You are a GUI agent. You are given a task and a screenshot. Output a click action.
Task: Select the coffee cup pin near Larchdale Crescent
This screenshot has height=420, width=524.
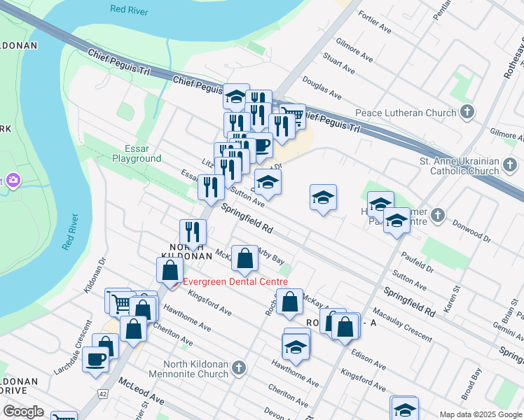[x=95, y=361]
